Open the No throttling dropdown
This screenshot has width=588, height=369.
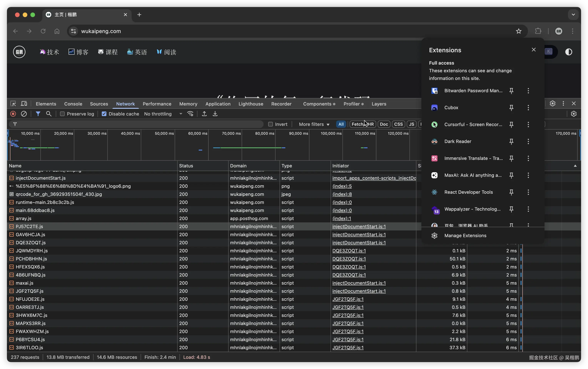(x=163, y=114)
